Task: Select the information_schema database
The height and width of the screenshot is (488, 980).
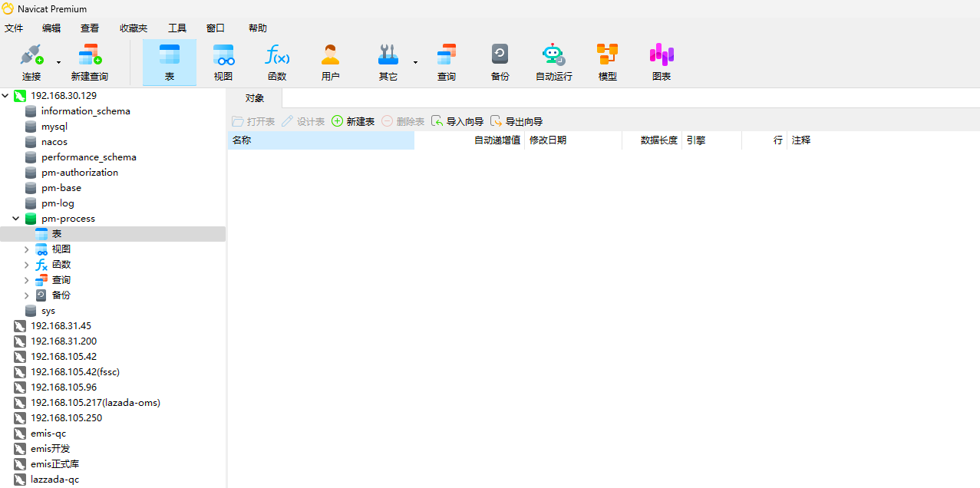Action: click(x=85, y=111)
